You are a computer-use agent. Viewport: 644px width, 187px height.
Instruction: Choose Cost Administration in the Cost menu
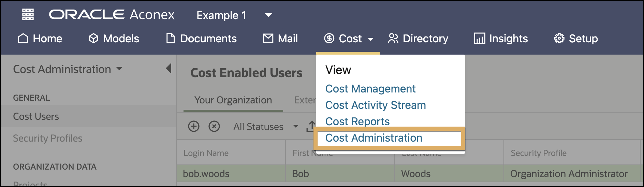374,138
